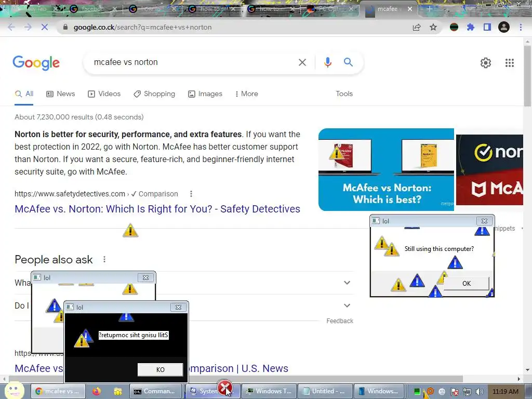Open the Tools search options
Image resolution: width=532 pixels, height=399 pixels.
(x=344, y=94)
